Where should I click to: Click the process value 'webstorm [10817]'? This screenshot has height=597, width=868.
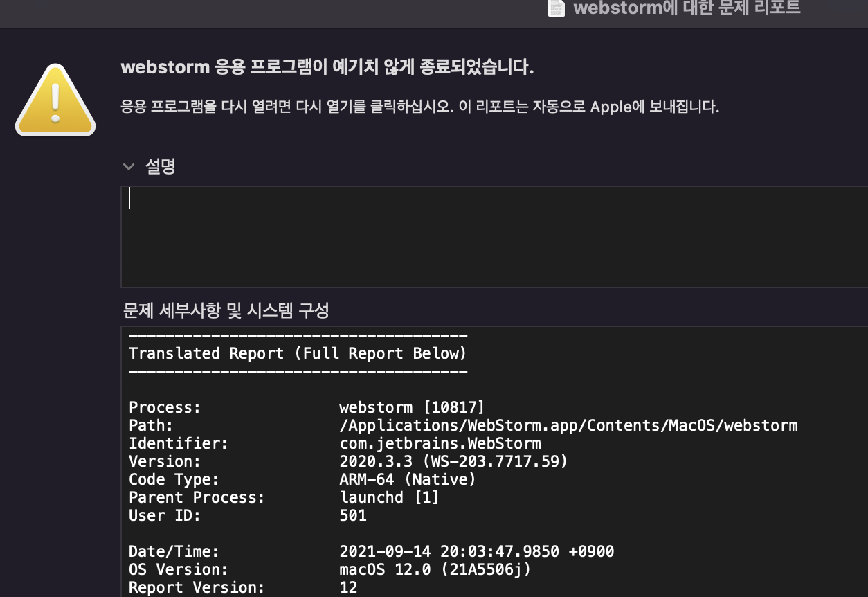(412, 407)
